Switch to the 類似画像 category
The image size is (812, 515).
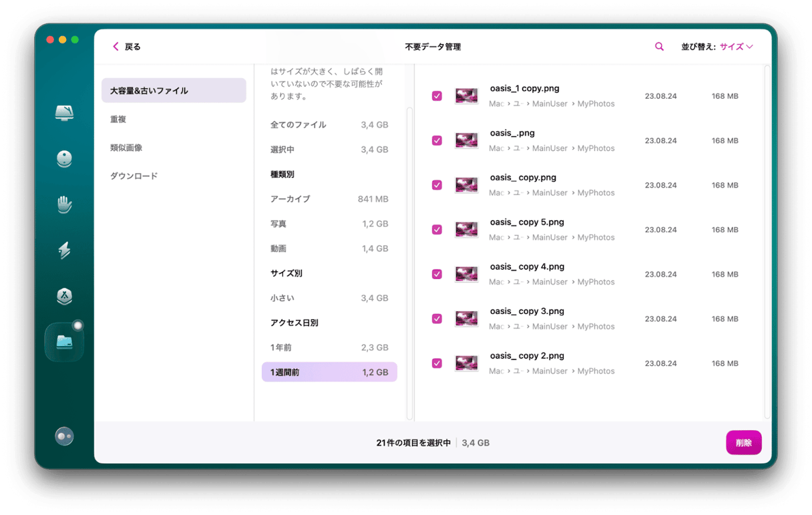point(126,148)
